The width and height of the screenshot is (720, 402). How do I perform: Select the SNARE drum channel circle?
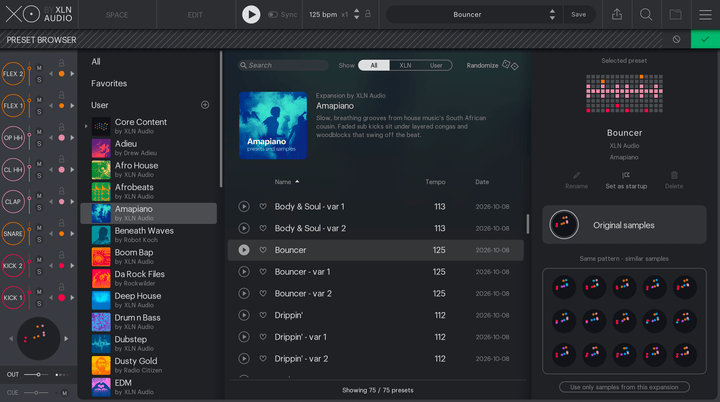13,233
